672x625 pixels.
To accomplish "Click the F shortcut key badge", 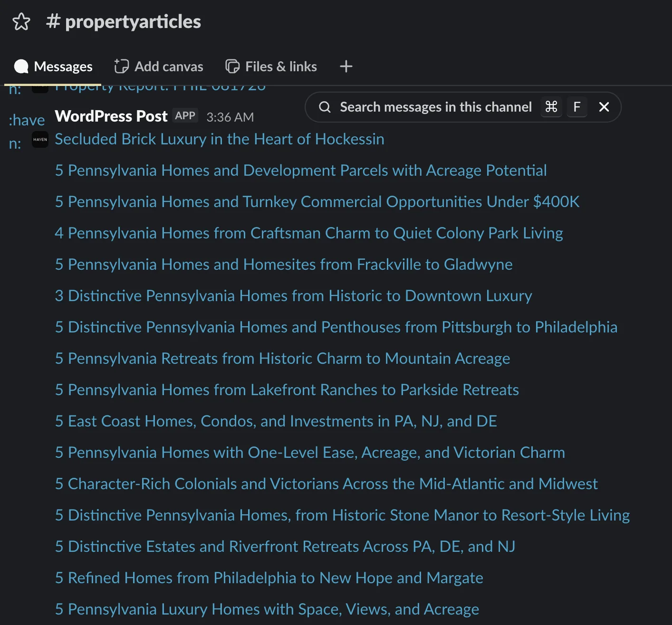I will 577,107.
